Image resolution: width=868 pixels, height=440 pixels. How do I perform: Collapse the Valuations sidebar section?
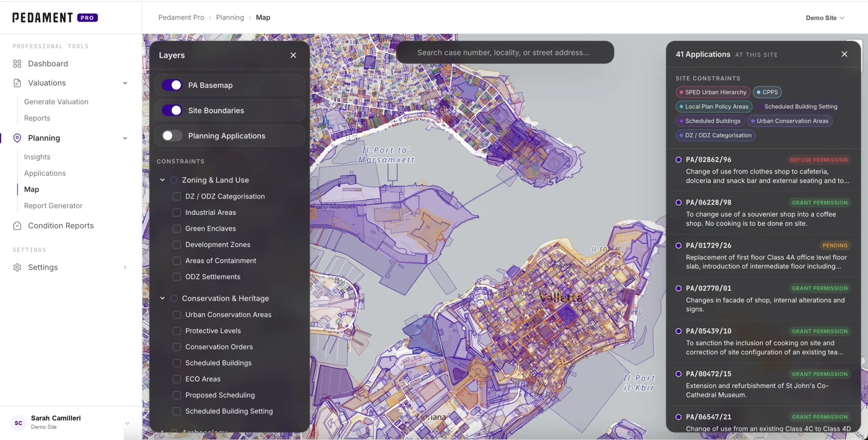pyautogui.click(x=125, y=83)
